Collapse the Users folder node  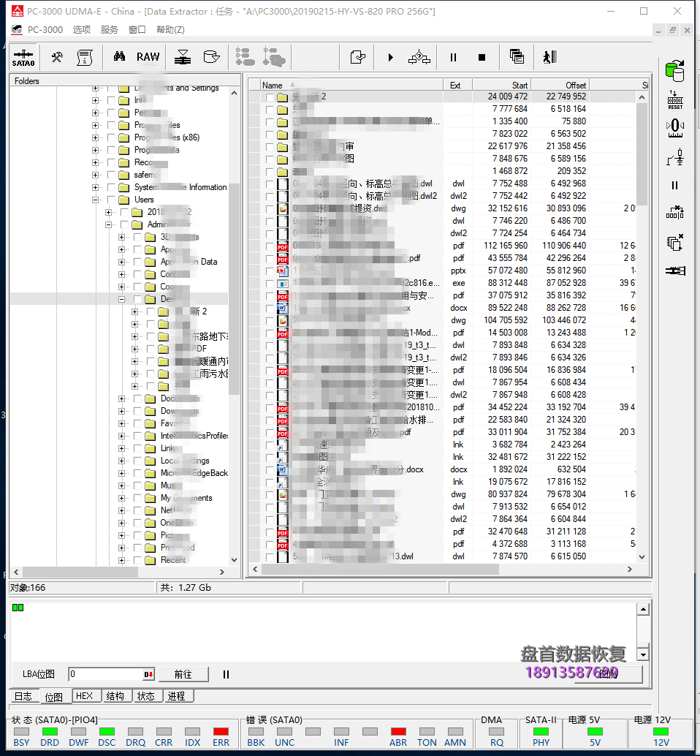(x=96, y=200)
